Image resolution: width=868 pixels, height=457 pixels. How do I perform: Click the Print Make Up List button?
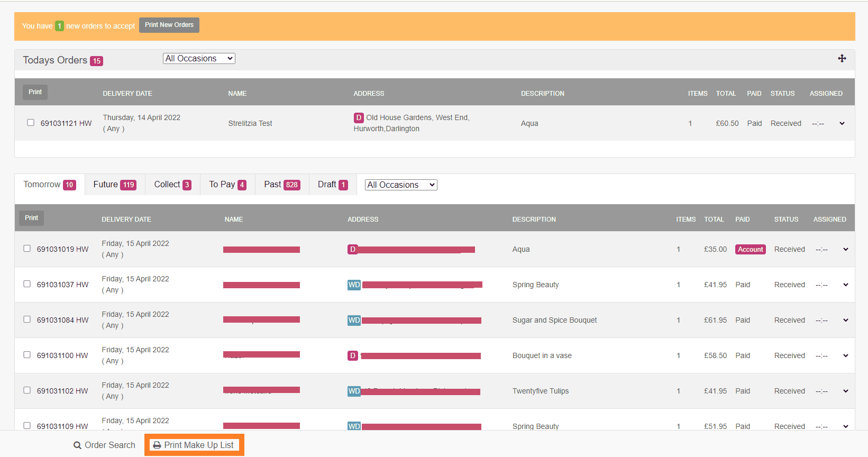click(x=194, y=445)
